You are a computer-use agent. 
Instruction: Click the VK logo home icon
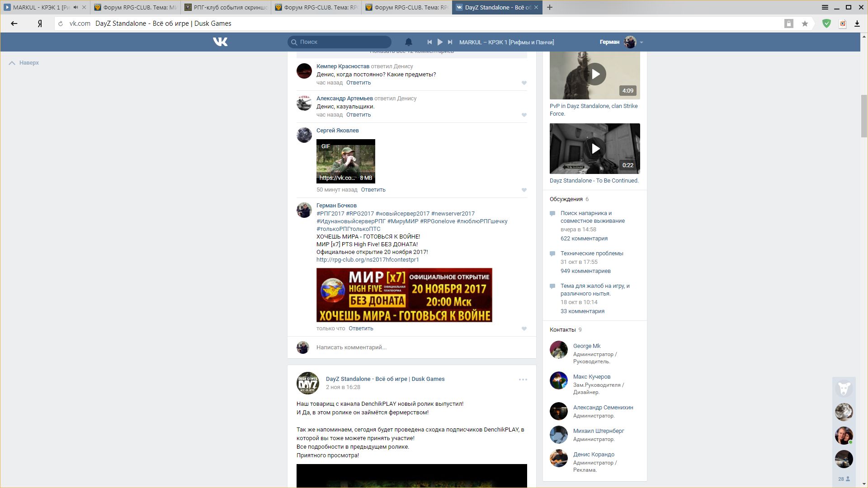[x=220, y=42]
